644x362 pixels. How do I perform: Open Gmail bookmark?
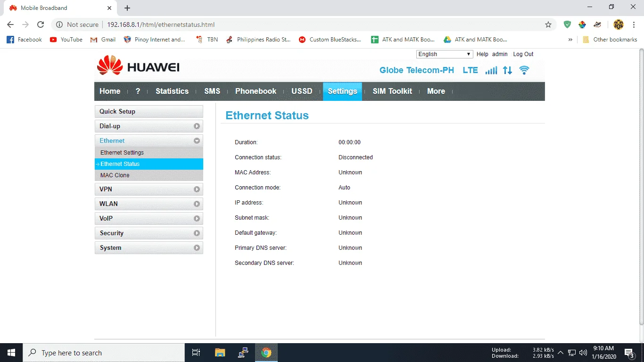point(103,40)
